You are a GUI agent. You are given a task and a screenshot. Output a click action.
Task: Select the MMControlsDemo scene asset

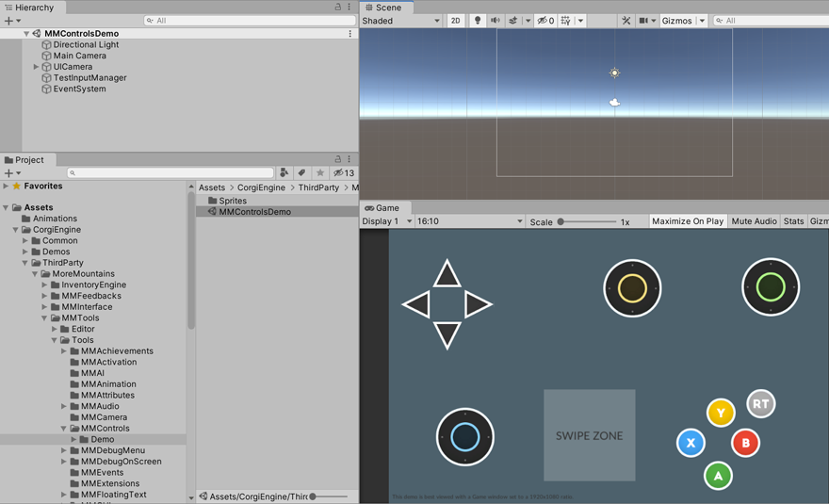pos(254,212)
